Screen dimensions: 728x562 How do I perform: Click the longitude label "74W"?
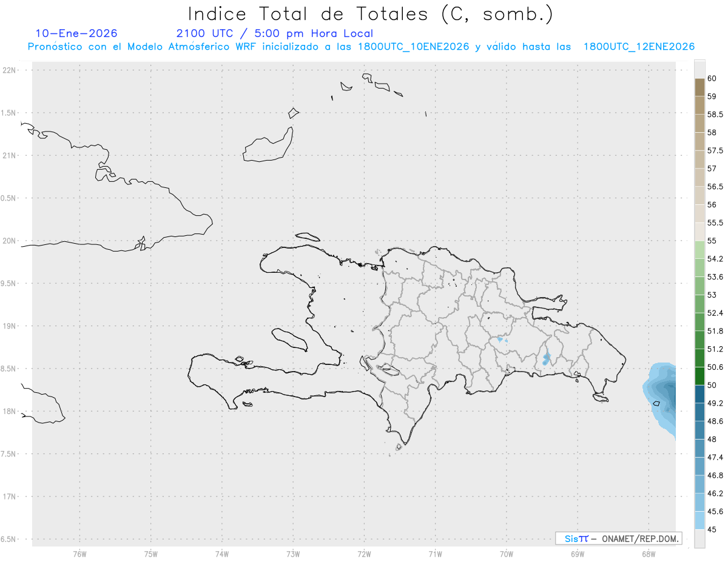(221, 554)
